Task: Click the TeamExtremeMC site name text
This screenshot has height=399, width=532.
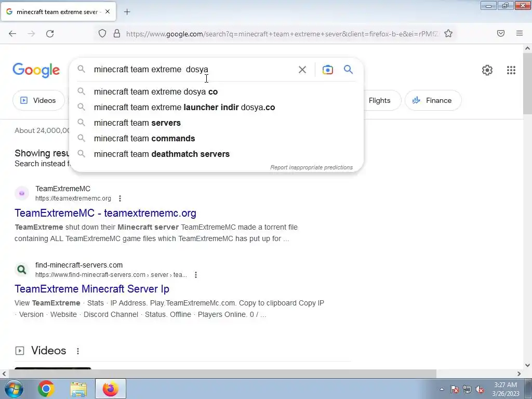Action: click(x=63, y=189)
